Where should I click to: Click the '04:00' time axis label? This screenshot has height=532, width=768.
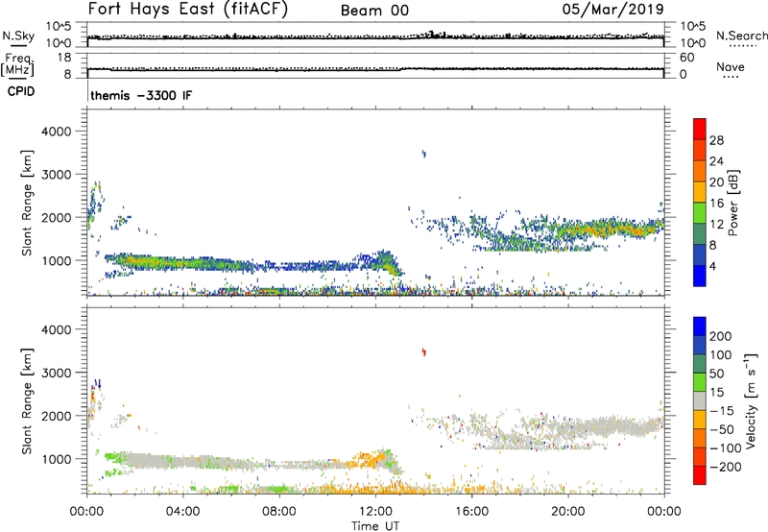(x=182, y=512)
